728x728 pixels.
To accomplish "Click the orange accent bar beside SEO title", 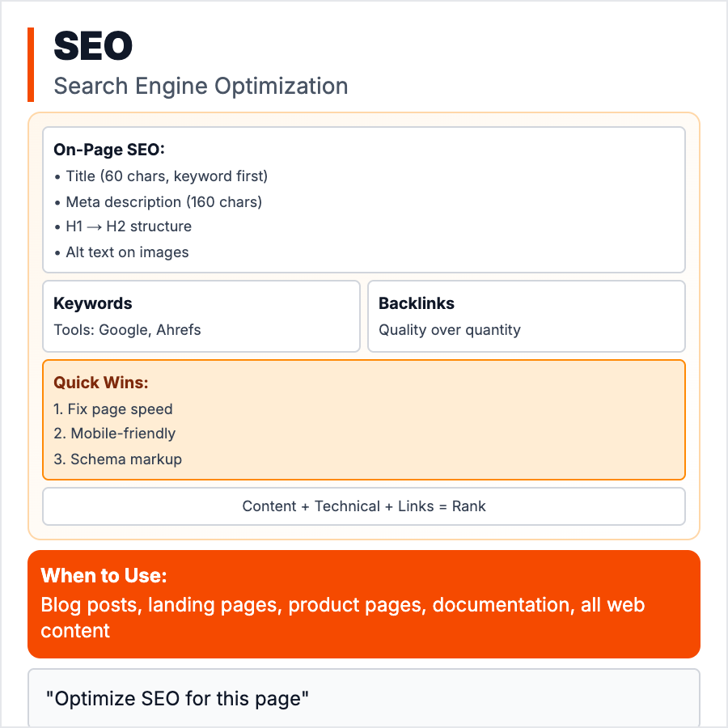I will pos(31,65).
